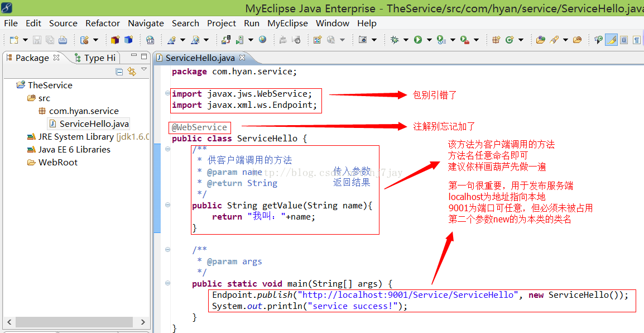Open the MyEclipse menu
644x333 pixels.
click(x=287, y=23)
